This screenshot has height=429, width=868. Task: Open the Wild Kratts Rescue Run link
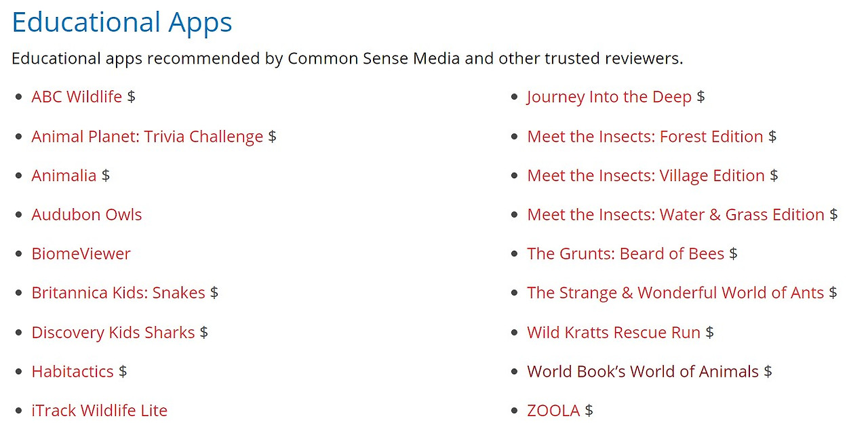tap(614, 333)
